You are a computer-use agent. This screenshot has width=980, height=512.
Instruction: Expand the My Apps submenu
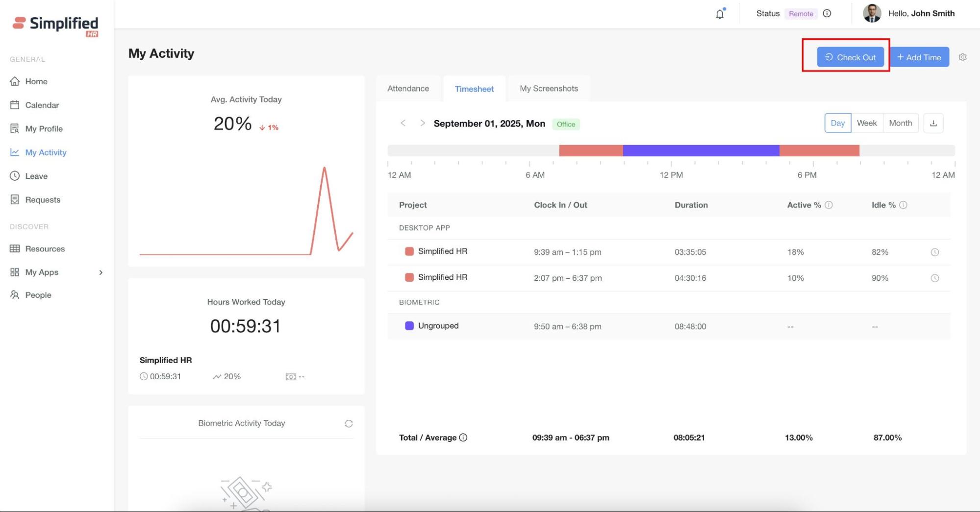pos(101,272)
